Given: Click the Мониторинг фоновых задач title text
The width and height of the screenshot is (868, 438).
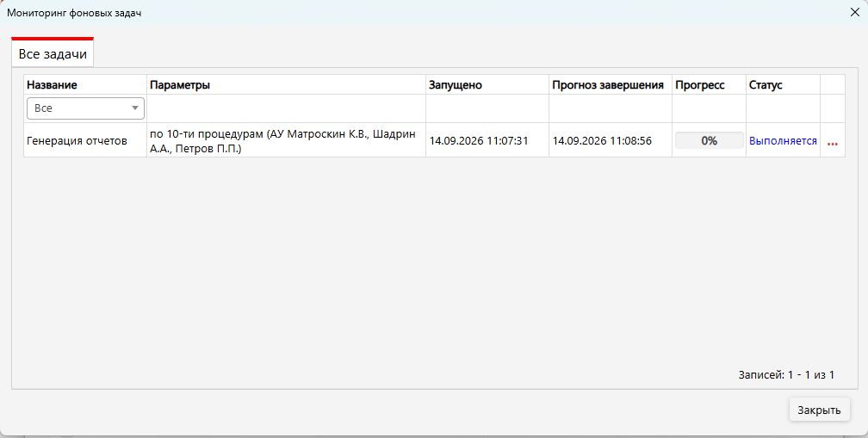Looking at the screenshot, I should (74, 13).
